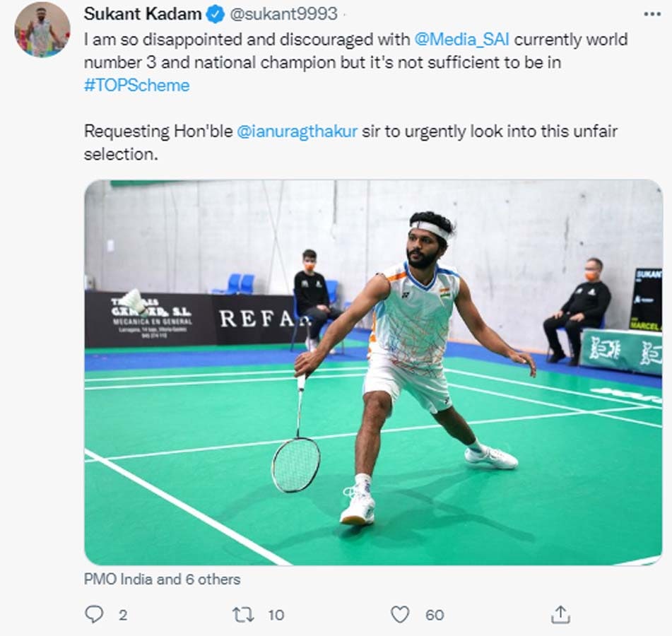Click the shuttlecock in the tweet photo

click(134, 300)
